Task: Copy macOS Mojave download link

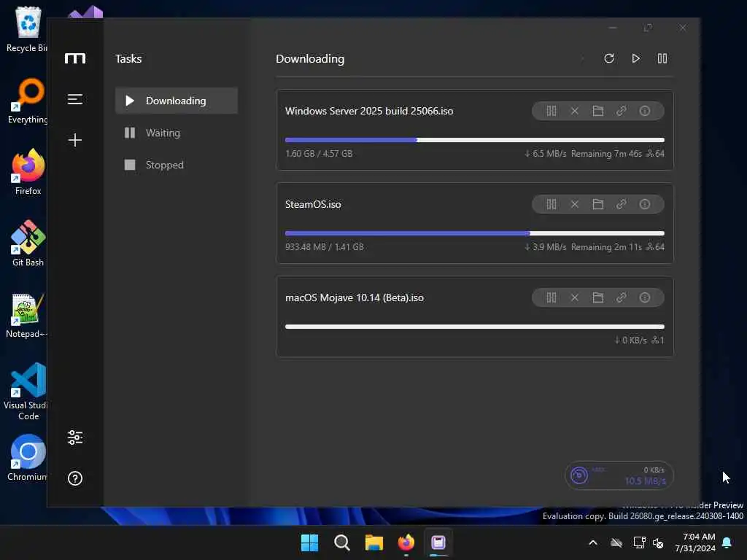Action: (622, 297)
